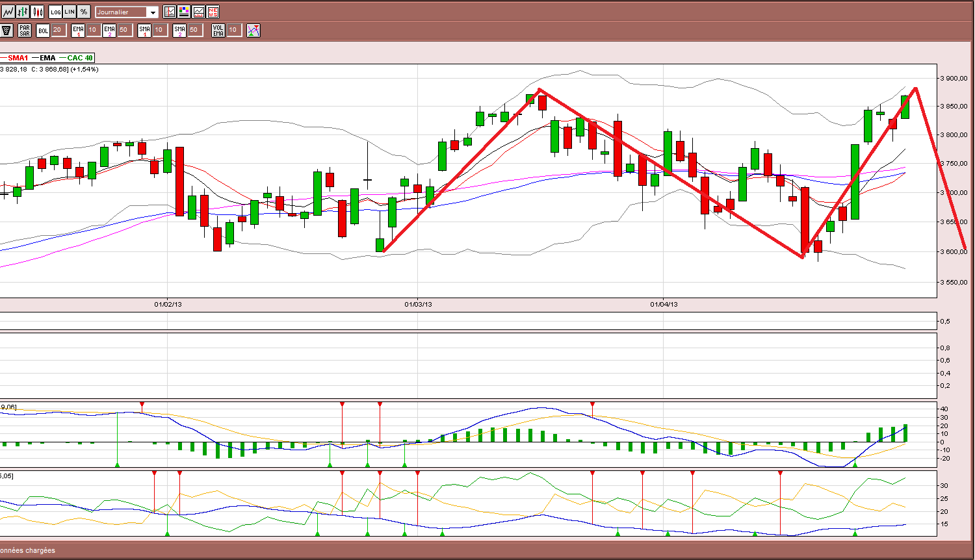Click the -20 value on the histogram axis
The width and height of the screenshot is (975, 560).
[x=944, y=459]
